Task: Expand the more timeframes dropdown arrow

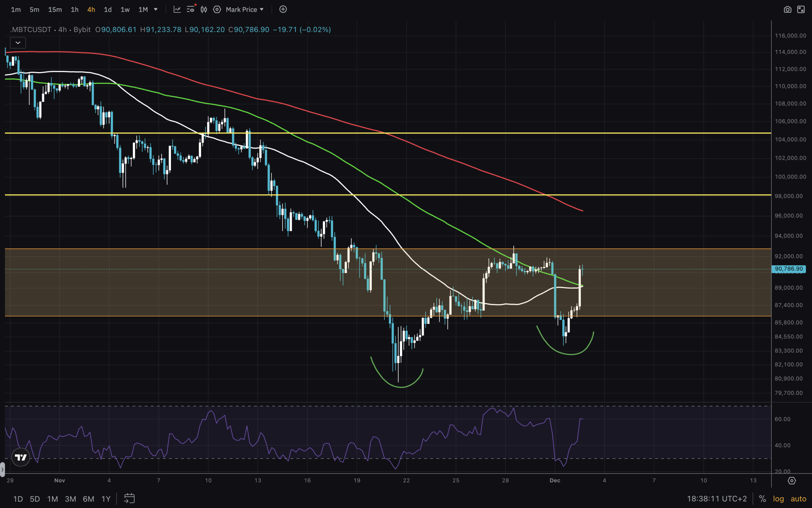Action: click(x=156, y=10)
